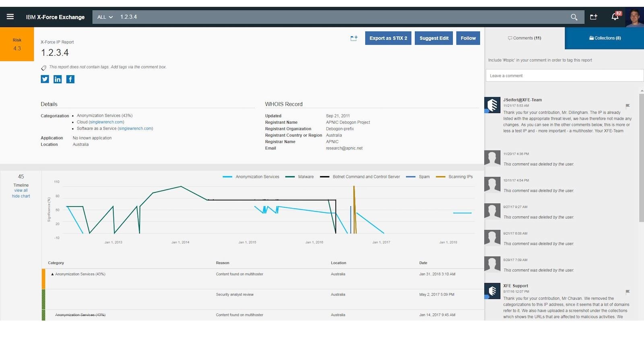
Task: Open the hamburger navigation menu
Action: (10, 16)
